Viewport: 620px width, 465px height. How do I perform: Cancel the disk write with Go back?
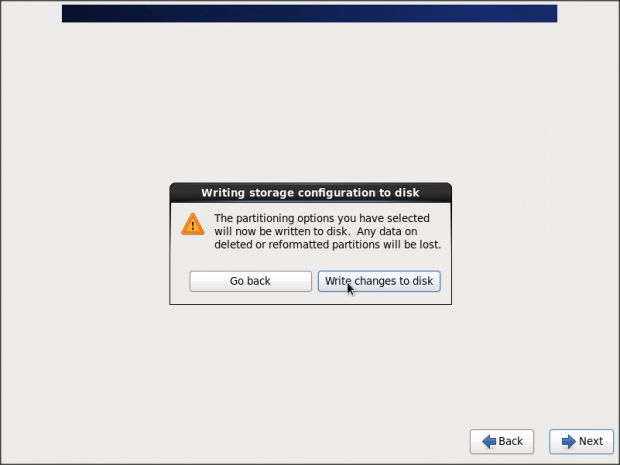250,281
